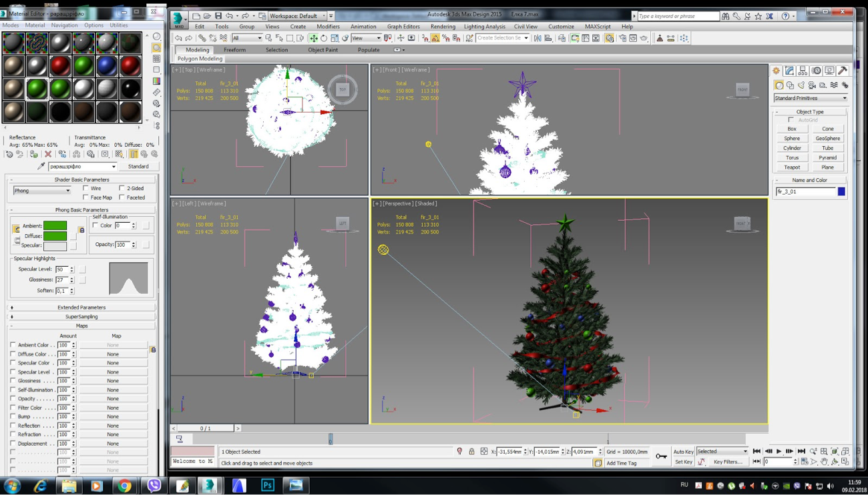Select the Select and Move tool
The image size is (868, 495).
pos(313,38)
